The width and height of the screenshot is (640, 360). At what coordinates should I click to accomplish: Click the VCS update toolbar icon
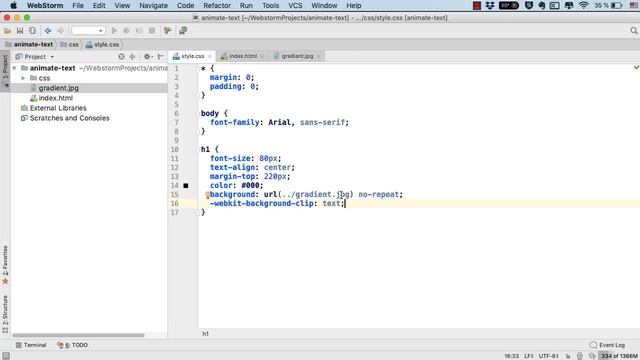coord(167,31)
